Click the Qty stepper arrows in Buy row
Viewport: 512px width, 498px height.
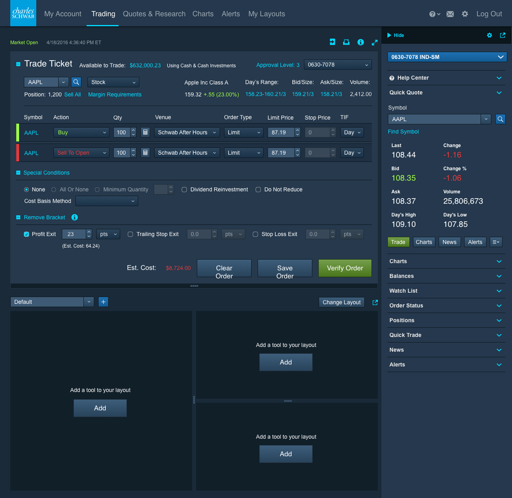(133, 132)
